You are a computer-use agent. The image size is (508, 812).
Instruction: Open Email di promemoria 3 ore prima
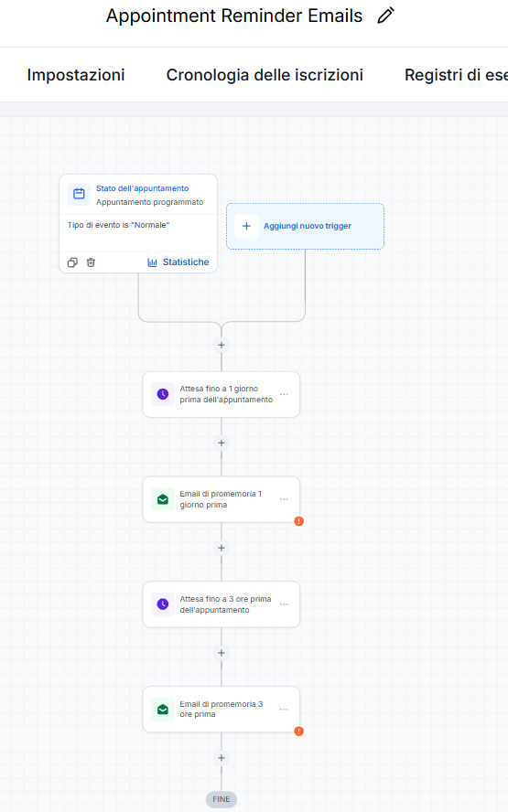(222, 710)
